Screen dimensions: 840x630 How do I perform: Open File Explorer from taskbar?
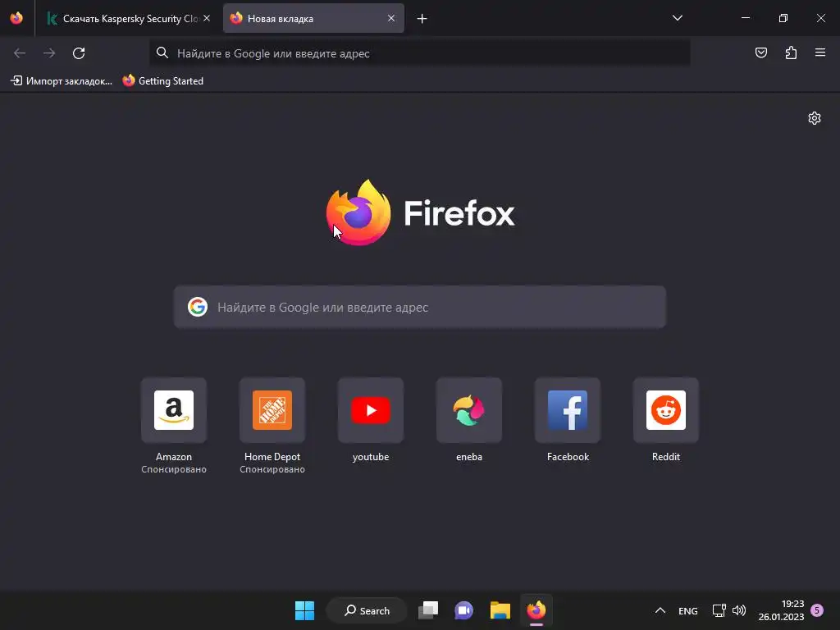[500, 610]
